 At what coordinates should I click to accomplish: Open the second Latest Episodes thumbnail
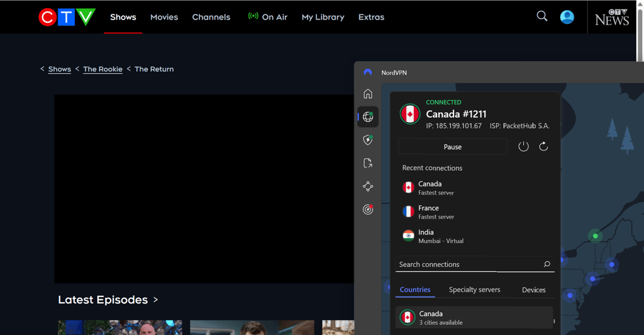click(252, 327)
